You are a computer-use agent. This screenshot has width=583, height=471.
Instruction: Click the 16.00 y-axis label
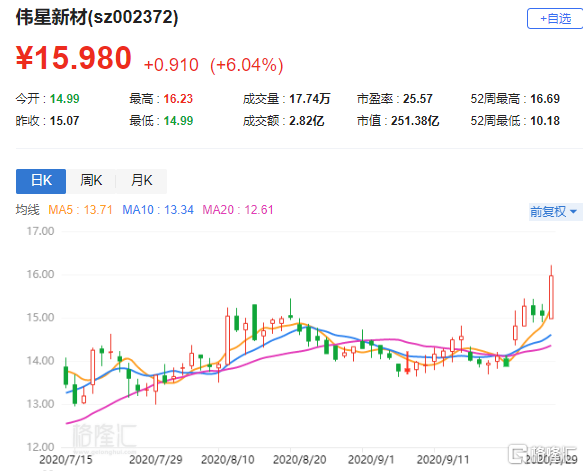point(41,274)
